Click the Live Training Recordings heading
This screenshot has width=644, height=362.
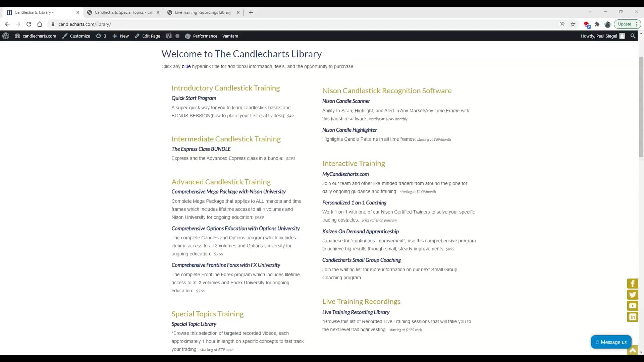(x=361, y=301)
